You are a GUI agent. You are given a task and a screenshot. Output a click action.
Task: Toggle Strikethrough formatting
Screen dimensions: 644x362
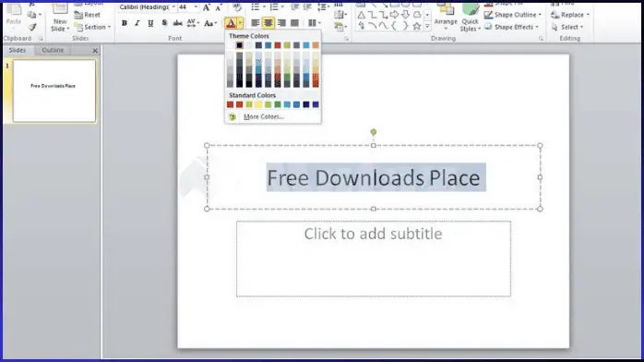[x=177, y=23]
